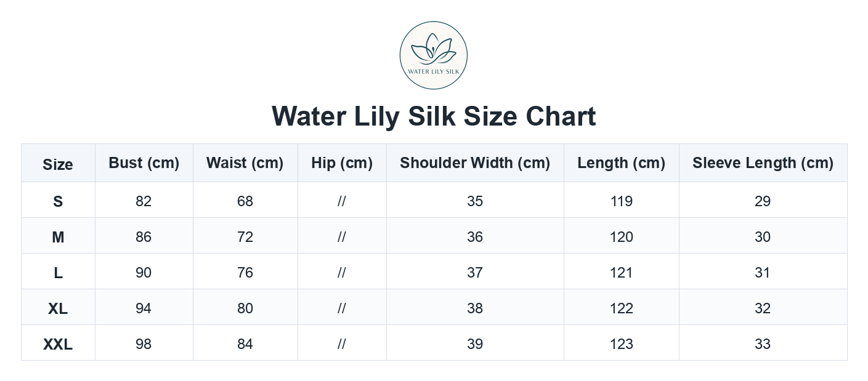The width and height of the screenshot is (868, 381).
Task: Click the Water Lily Silk Size Chart title
Action: pos(434,116)
